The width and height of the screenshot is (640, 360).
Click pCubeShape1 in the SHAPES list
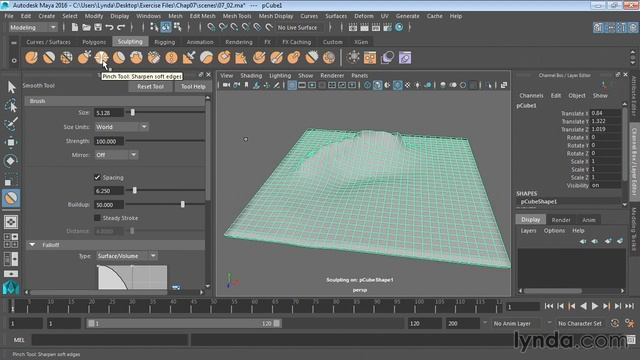pos(539,202)
